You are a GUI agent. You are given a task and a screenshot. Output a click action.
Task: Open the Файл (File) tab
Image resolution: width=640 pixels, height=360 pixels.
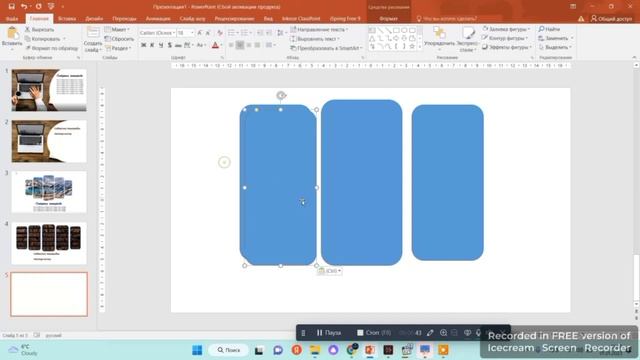point(12,19)
